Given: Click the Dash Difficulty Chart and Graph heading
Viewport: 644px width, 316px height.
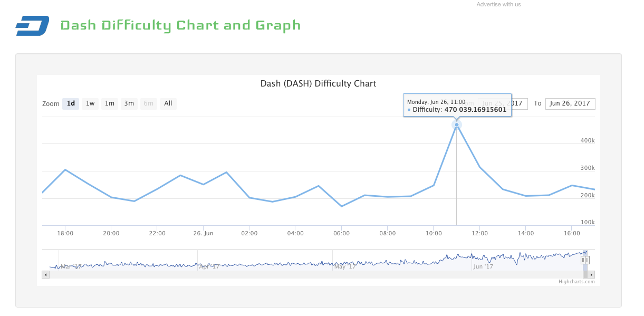Looking at the screenshot, I should [180, 25].
